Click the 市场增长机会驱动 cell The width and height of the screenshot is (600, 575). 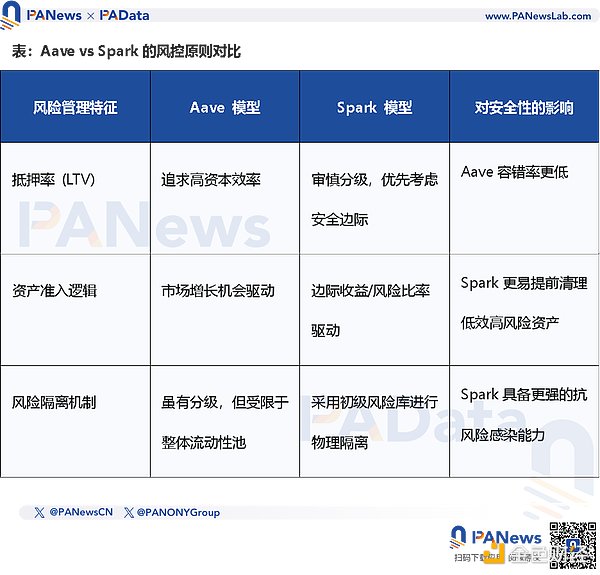point(218,291)
